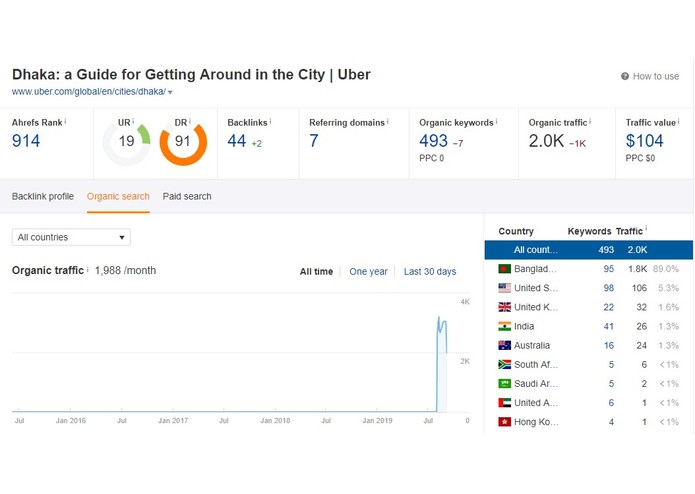Select the All time range
Viewport: 695px width, 494px height.
[316, 272]
